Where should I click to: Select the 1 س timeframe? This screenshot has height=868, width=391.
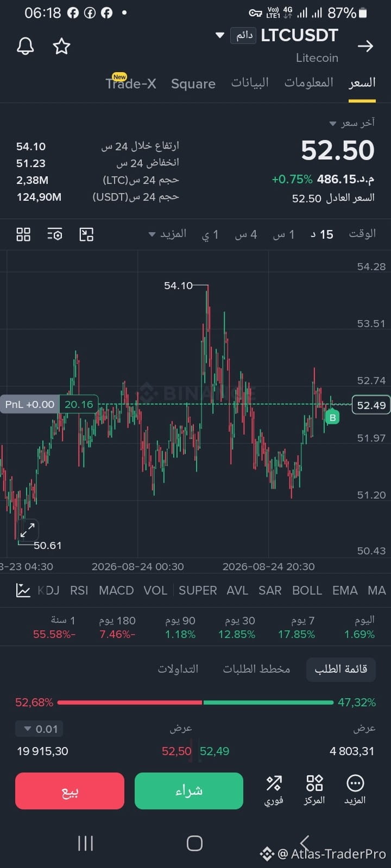tap(283, 234)
